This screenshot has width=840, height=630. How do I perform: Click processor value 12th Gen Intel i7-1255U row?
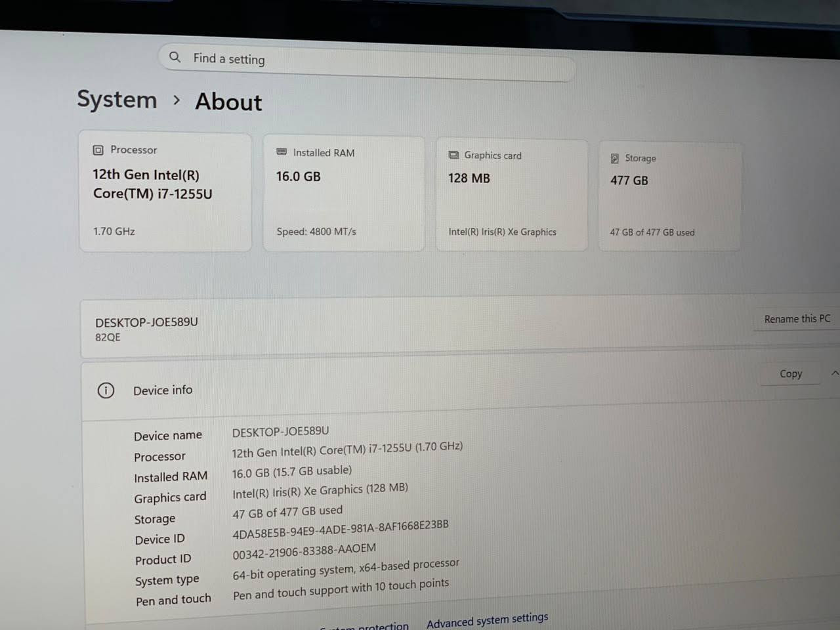pos(347,450)
